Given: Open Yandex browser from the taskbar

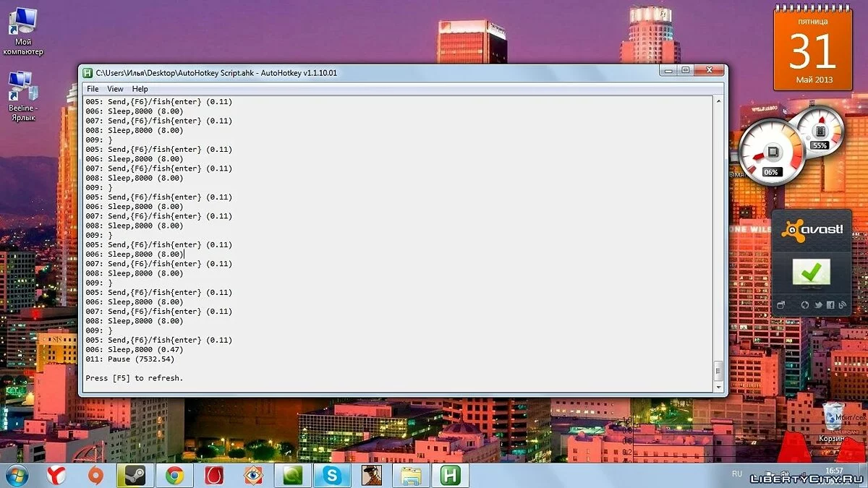Looking at the screenshot, I should [56, 475].
